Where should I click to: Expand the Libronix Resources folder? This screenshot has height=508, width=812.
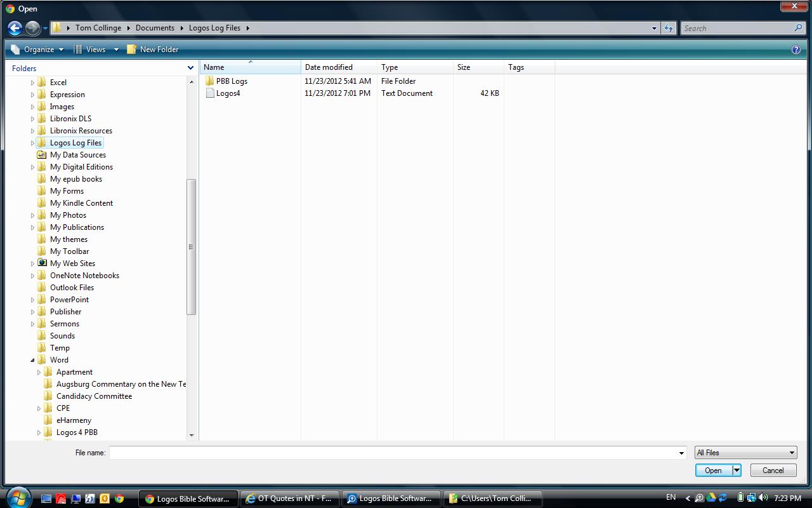33,131
